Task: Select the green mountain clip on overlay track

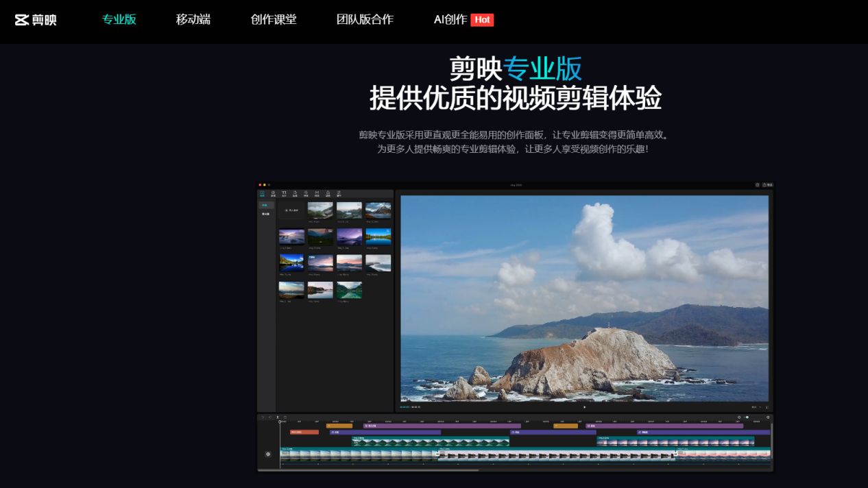Action: pos(431,441)
